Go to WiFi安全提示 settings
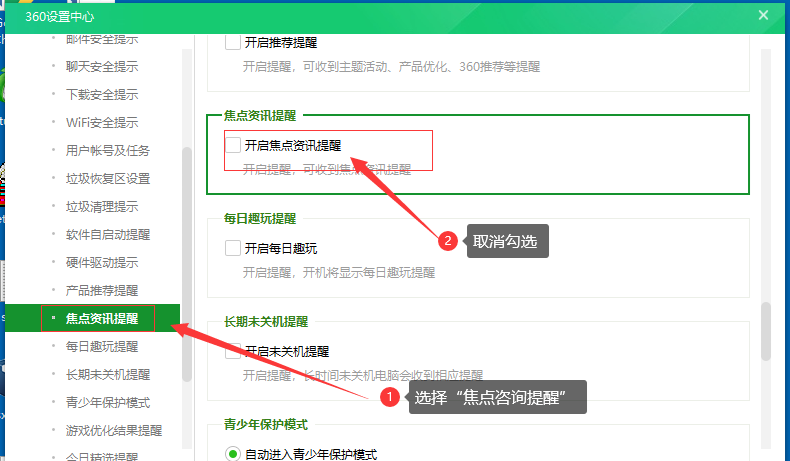The image size is (790, 461). (102, 122)
